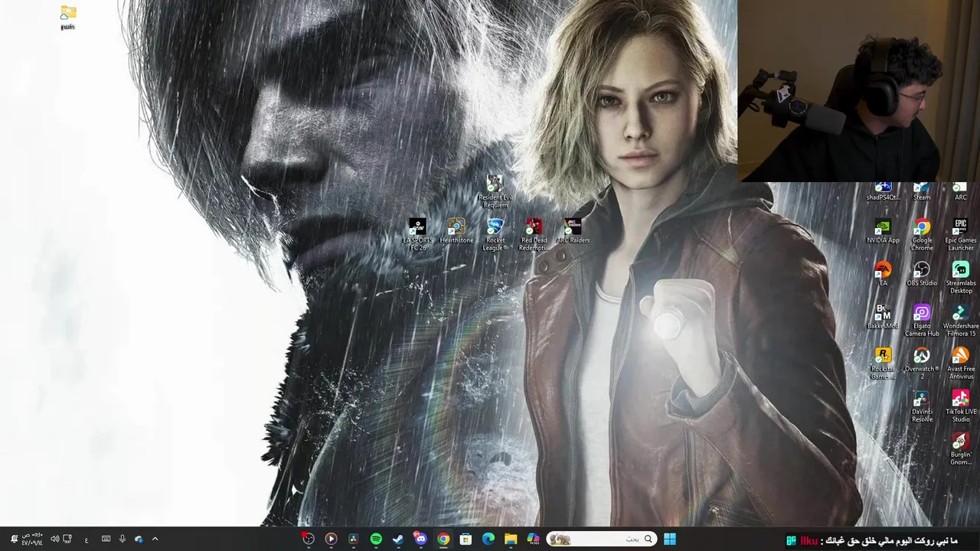
Task: Open the volume control tray icon
Action: click(x=54, y=539)
